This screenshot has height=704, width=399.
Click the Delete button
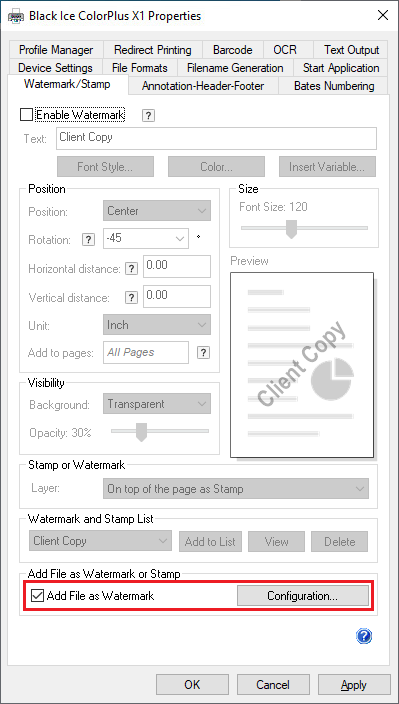tap(340, 541)
